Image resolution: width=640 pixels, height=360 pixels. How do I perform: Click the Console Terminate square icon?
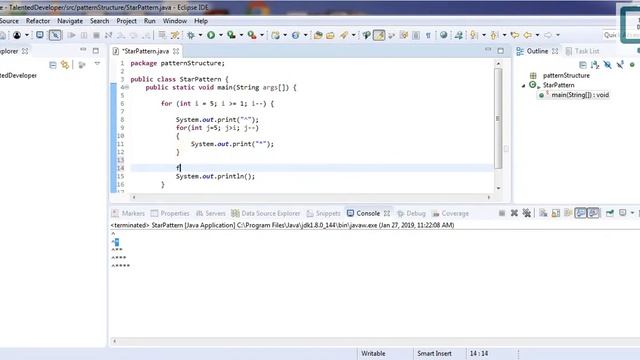[x=502, y=213]
